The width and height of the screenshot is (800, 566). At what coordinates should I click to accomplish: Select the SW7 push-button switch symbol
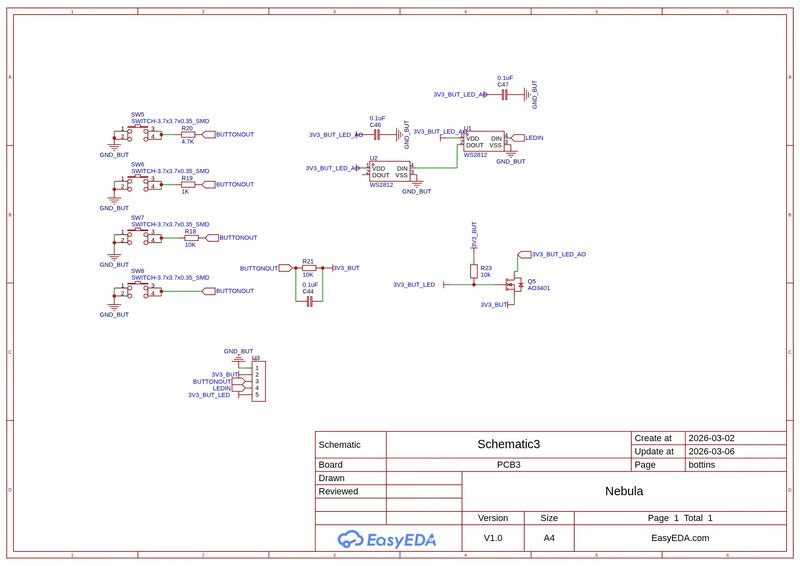(x=137, y=237)
